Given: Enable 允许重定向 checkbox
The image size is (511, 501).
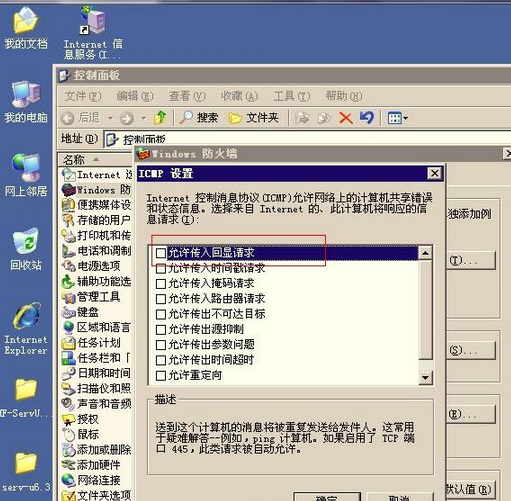Looking at the screenshot, I should [x=161, y=375].
